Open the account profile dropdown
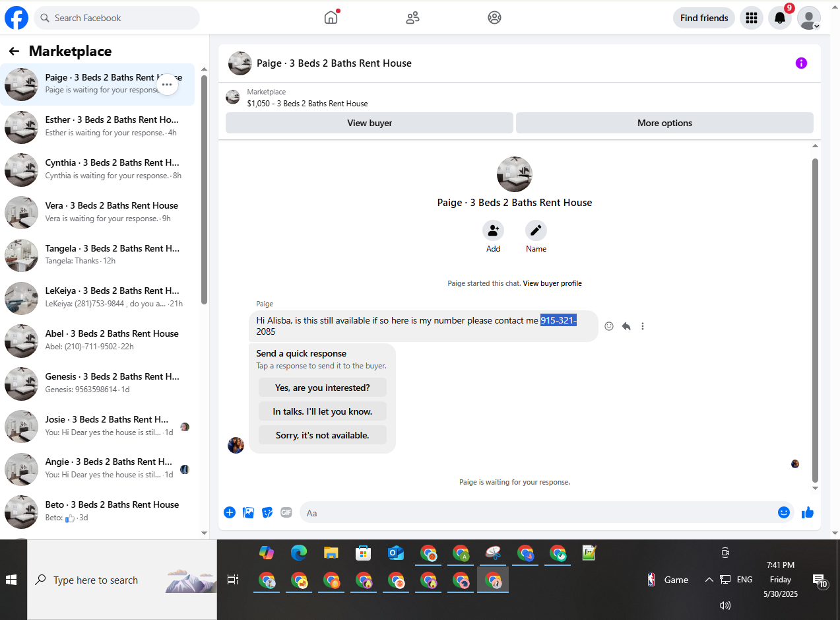Screen dimensions: 840x620 [809, 18]
